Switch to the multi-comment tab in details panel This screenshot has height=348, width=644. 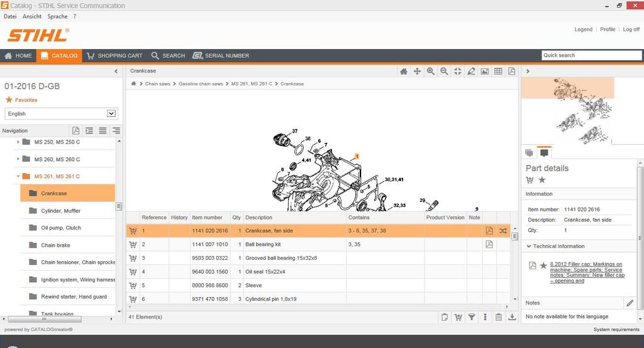click(529, 153)
